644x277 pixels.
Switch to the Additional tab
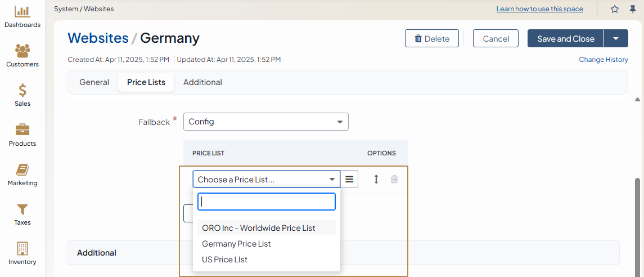coord(202,82)
